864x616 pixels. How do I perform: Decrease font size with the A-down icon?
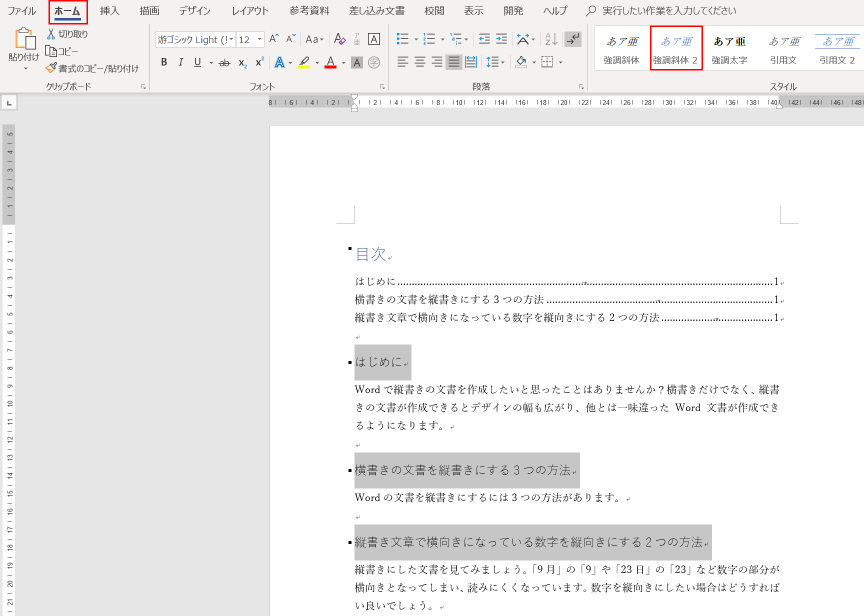(x=291, y=39)
